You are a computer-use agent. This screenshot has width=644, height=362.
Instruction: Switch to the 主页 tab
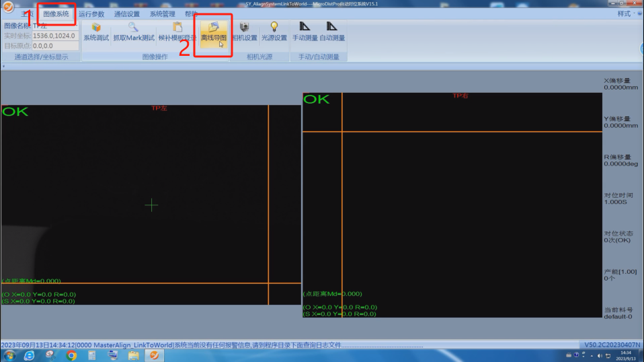point(27,13)
